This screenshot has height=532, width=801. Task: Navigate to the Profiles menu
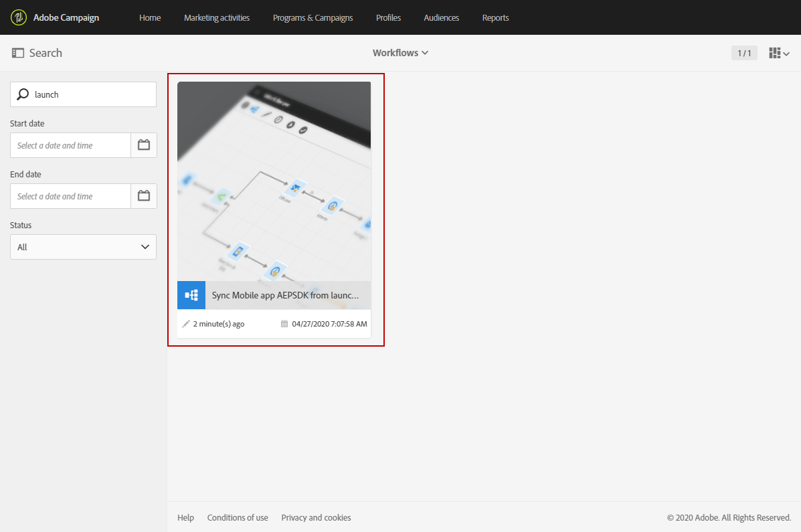click(x=388, y=17)
